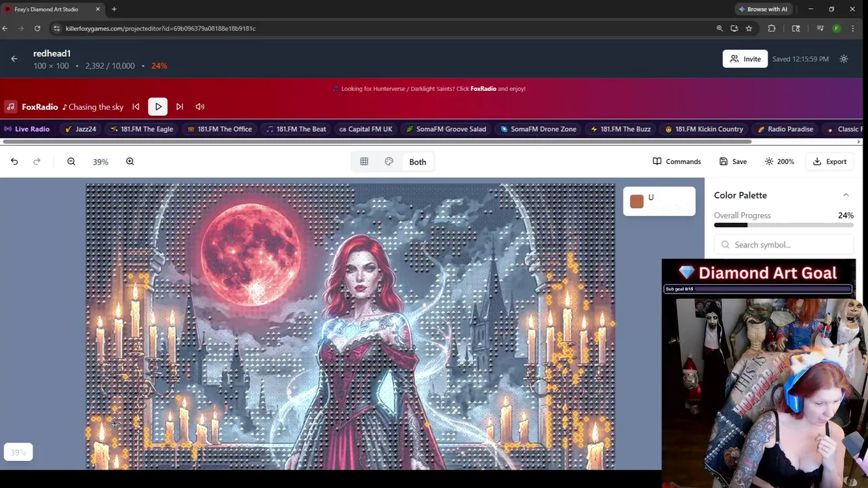Tune to Capital FM UK
Image resolution: width=868 pixels, height=488 pixels.
366,129
